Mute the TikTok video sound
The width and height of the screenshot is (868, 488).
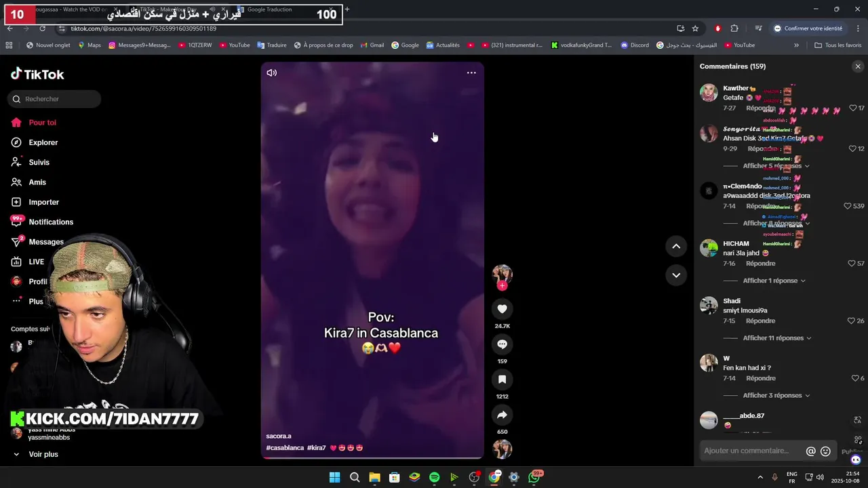[271, 73]
